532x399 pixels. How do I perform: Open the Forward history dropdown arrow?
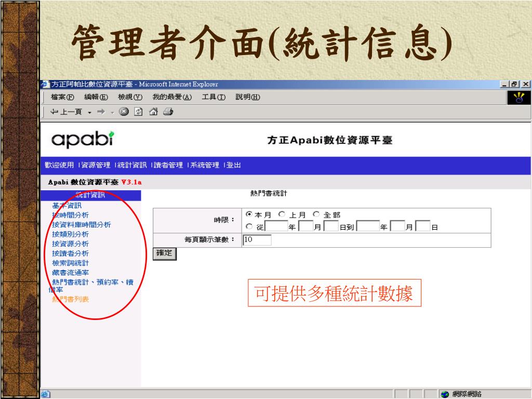(x=112, y=113)
